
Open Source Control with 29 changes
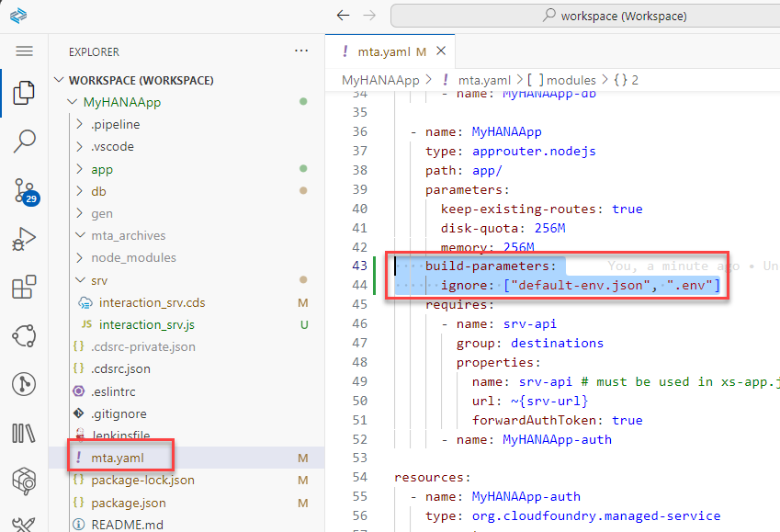click(26, 191)
